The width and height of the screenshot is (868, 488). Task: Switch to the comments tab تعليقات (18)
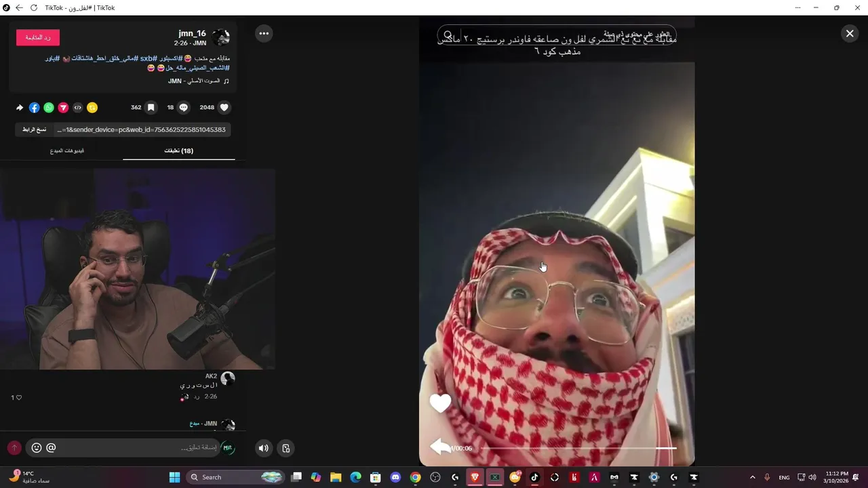179,150
